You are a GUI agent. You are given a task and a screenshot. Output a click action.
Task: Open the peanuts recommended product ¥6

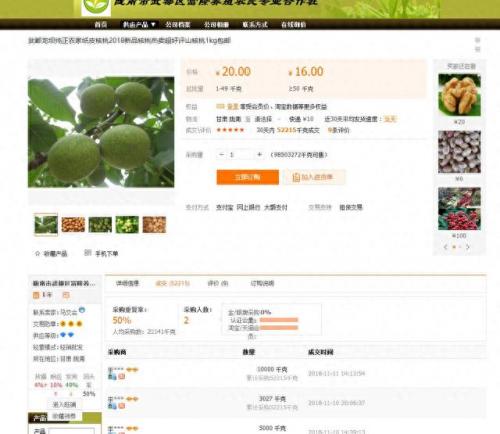coord(459,152)
